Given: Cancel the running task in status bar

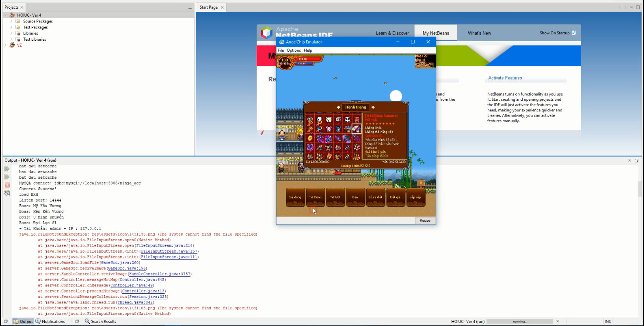Looking at the screenshot, I should [x=558, y=321].
